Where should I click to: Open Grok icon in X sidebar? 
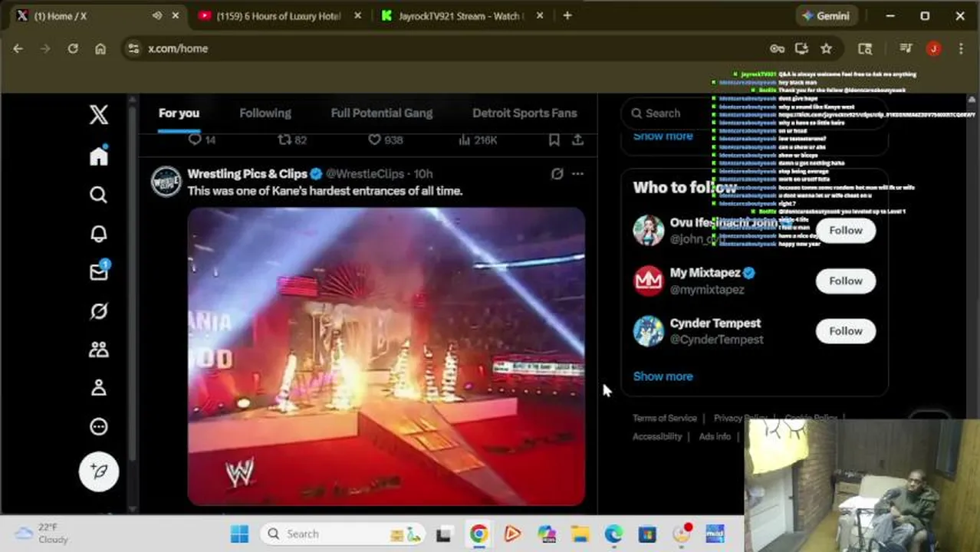coord(99,310)
